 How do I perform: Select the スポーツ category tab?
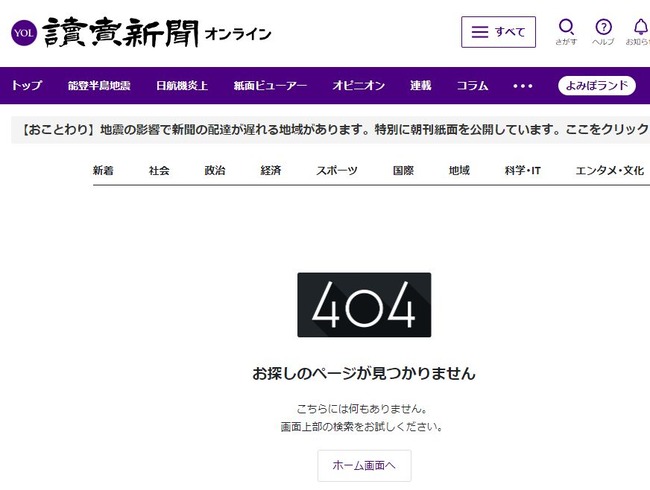coord(336,171)
